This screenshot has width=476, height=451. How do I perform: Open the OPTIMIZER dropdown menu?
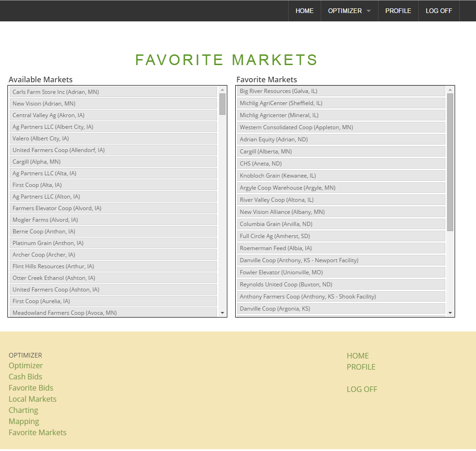pos(350,11)
